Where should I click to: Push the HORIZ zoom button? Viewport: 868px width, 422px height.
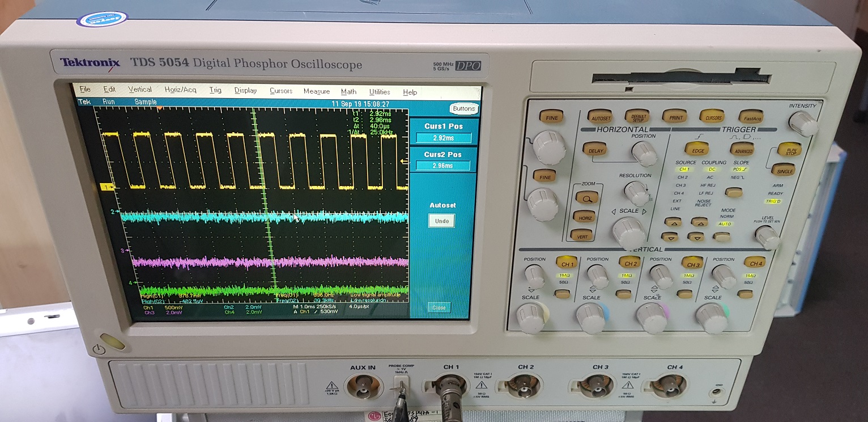585,217
